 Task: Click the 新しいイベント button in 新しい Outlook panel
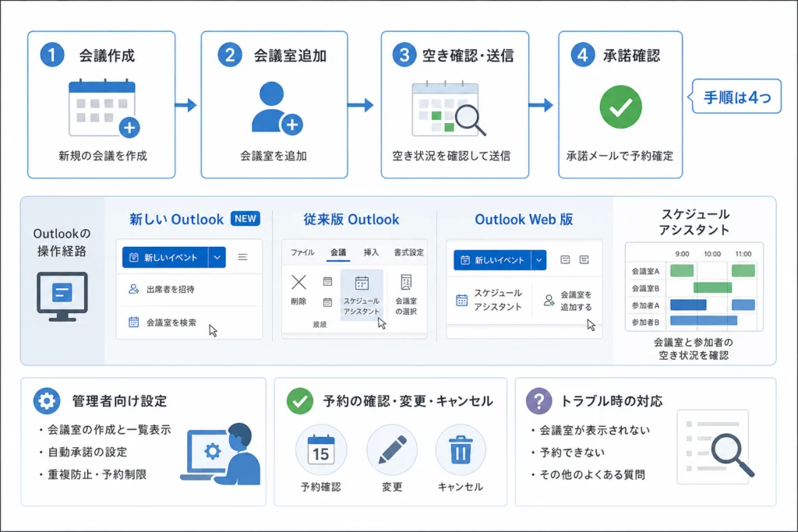(165, 257)
